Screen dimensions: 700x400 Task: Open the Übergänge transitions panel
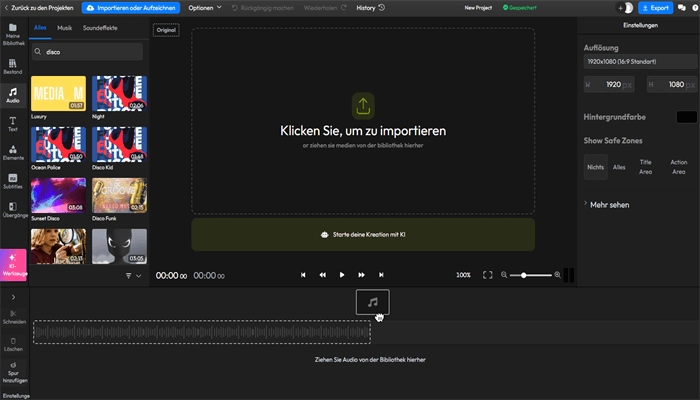point(15,210)
